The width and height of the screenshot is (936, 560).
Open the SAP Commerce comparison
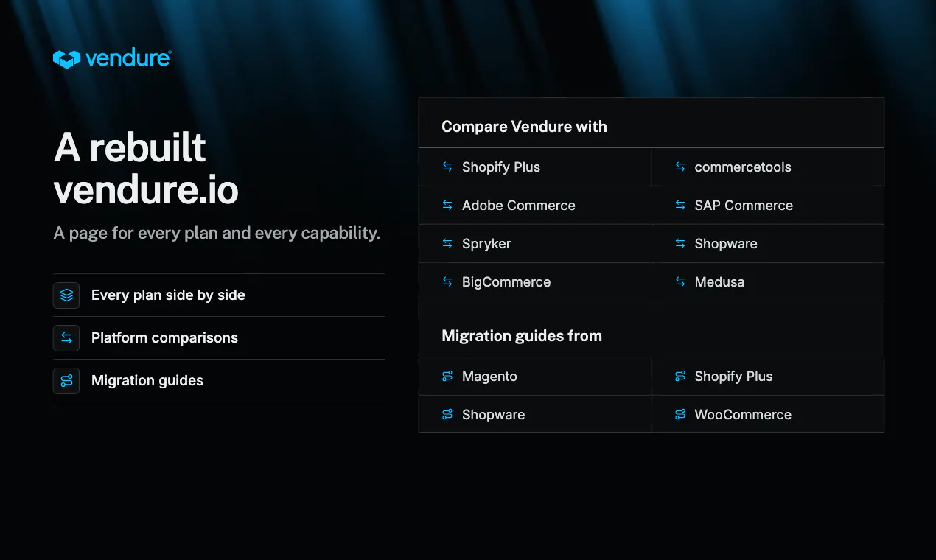point(768,205)
